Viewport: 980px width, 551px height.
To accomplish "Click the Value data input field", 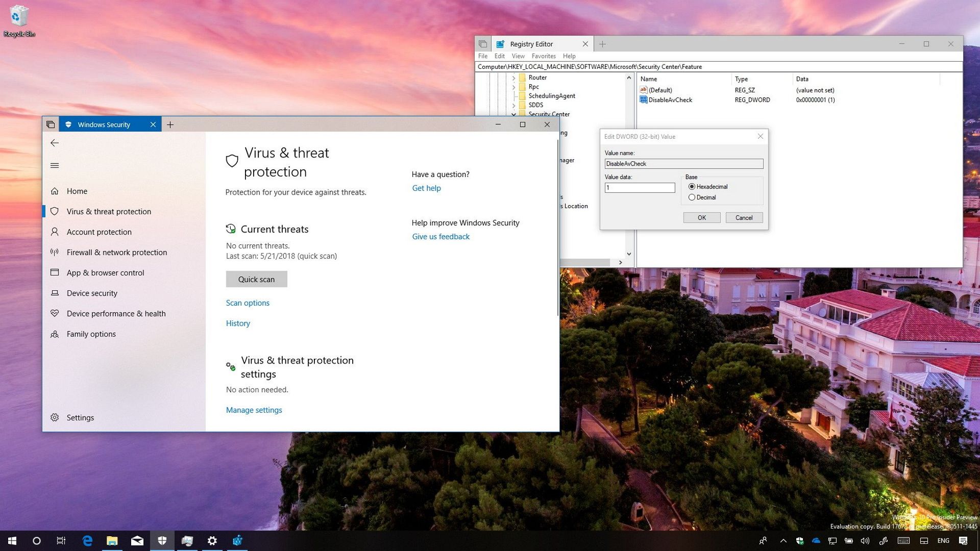I will pyautogui.click(x=639, y=188).
